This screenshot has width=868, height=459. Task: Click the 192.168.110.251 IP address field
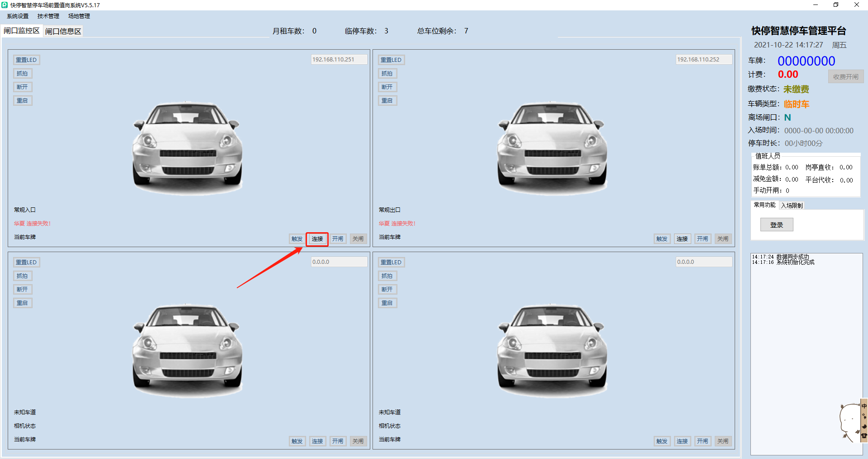pyautogui.click(x=339, y=60)
